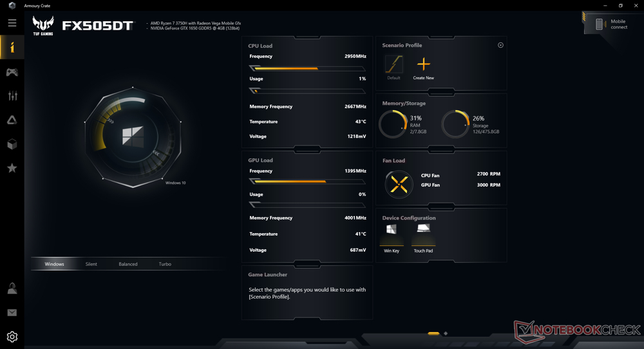Click the 2950MHz CPU frequency value
The width and height of the screenshot is (644, 349).
355,56
